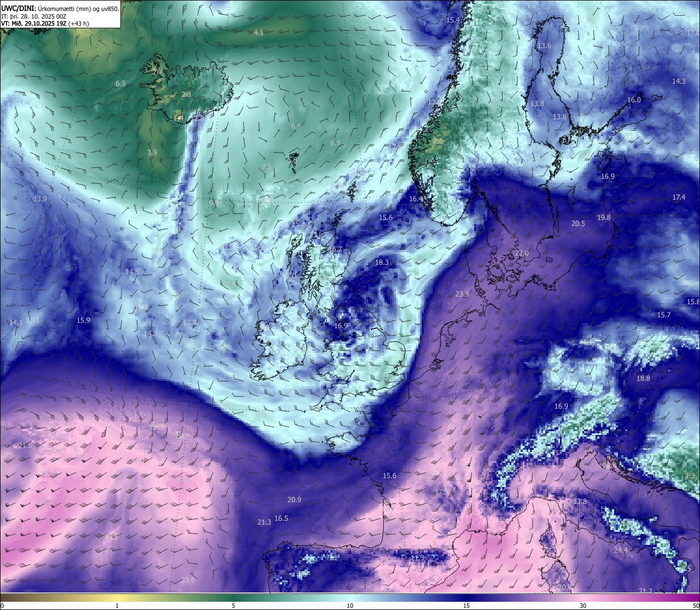This screenshot has width=700, height=610.
Task: Click the 6.3 value west of Iceland
Action: pyautogui.click(x=120, y=84)
